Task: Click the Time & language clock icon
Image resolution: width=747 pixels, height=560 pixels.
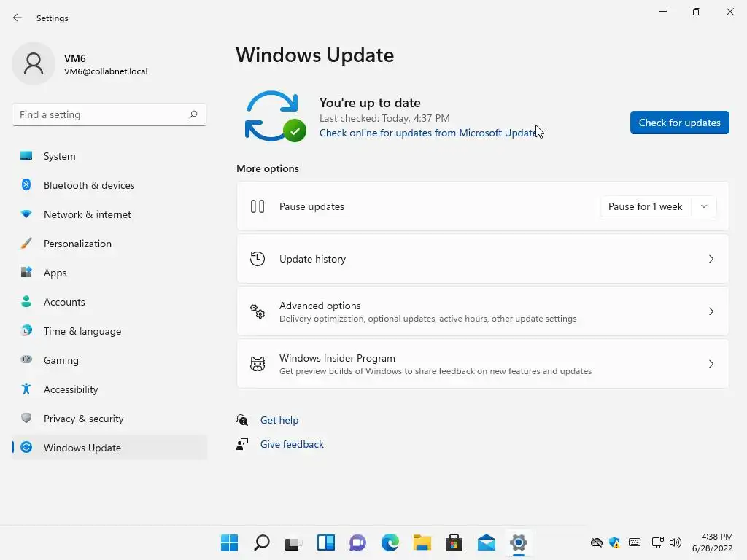Action: pos(26,330)
